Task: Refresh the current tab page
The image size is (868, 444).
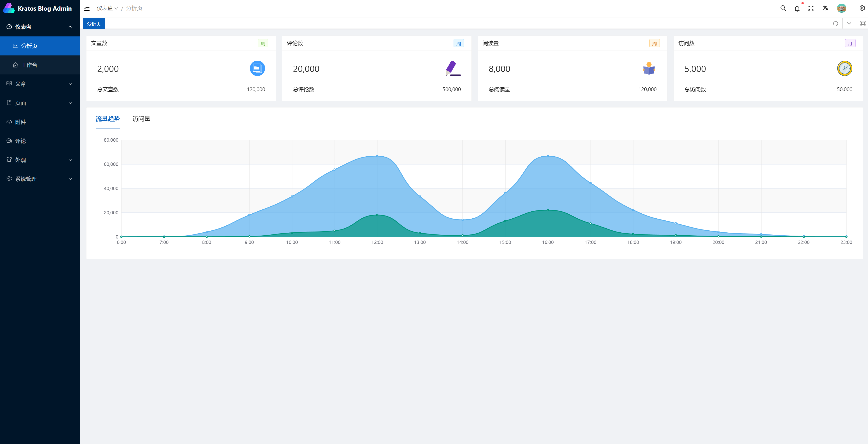Action: [836, 24]
